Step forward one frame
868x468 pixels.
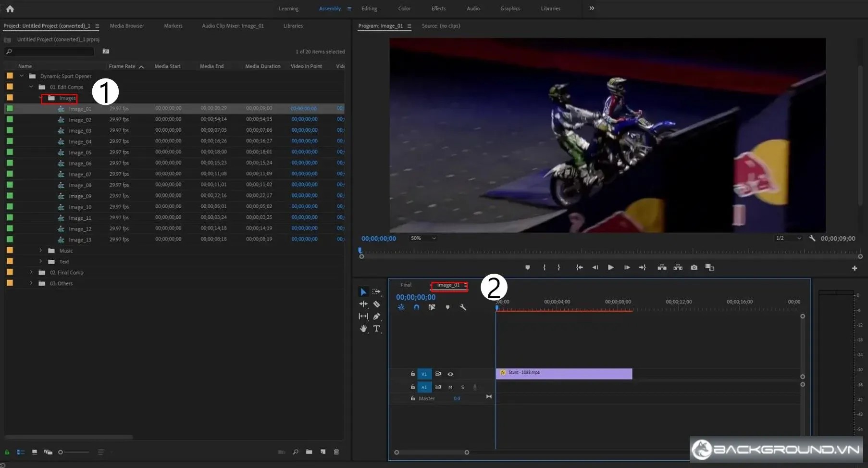click(627, 267)
